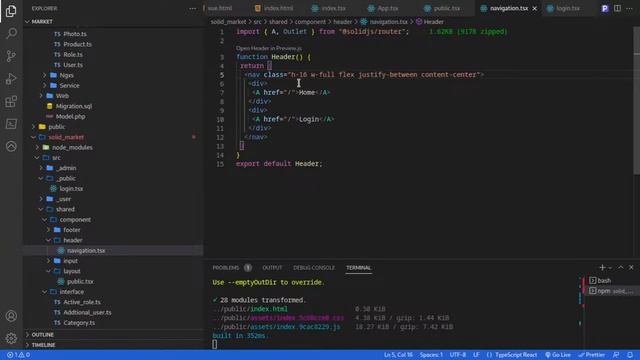Open Ln 5, Col 16 go-to-line
640x360 pixels.
click(398, 355)
